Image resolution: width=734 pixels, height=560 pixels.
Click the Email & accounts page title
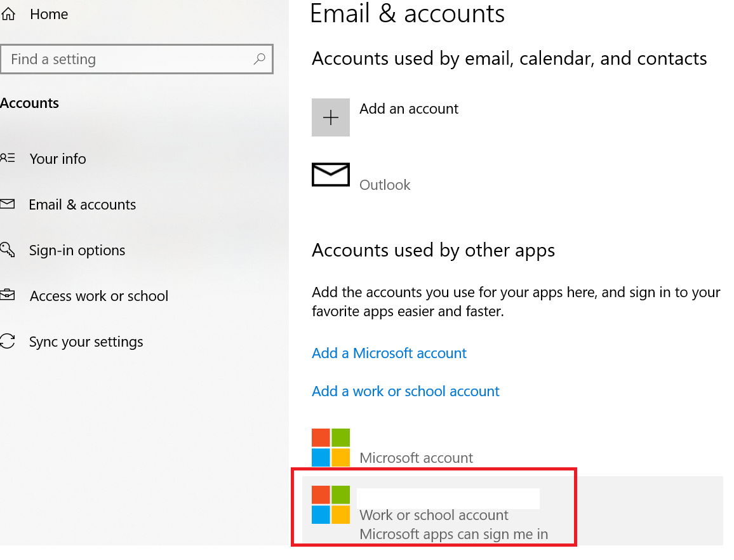tap(408, 13)
